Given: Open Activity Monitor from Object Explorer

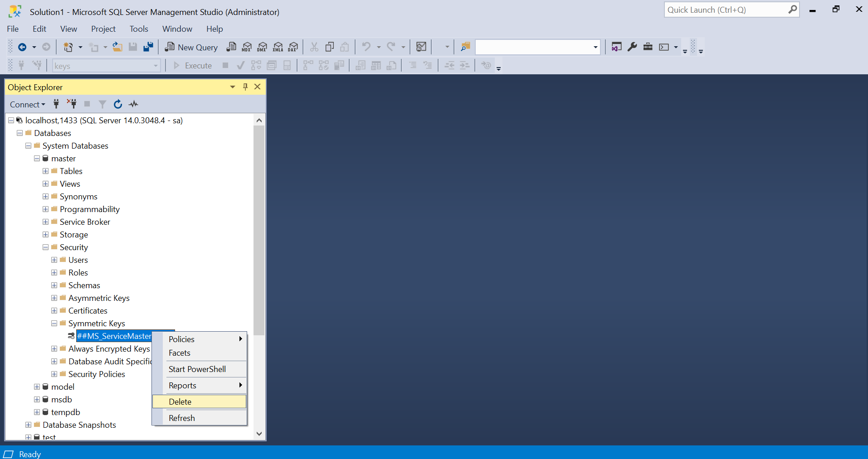Looking at the screenshot, I should tap(133, 104).
